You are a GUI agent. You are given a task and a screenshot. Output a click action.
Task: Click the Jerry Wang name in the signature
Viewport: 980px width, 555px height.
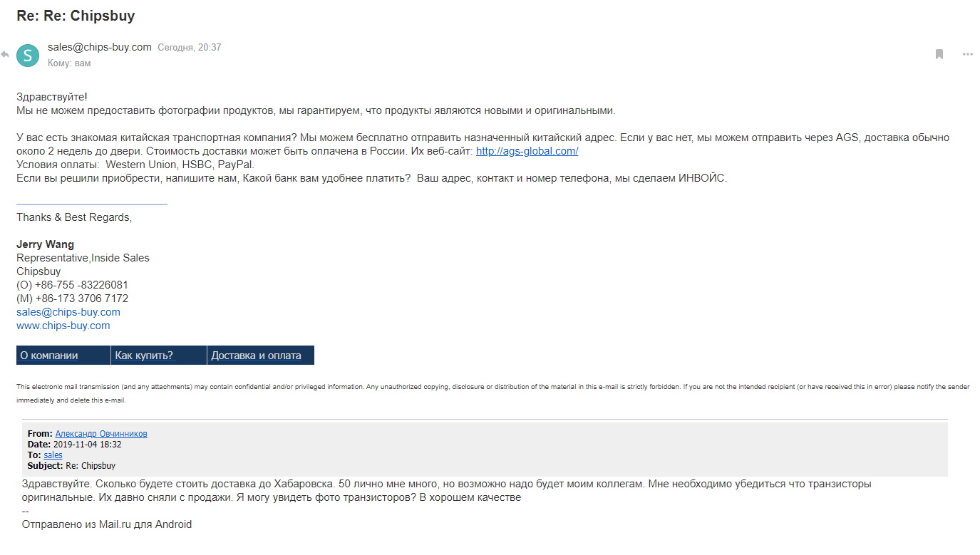45,244
